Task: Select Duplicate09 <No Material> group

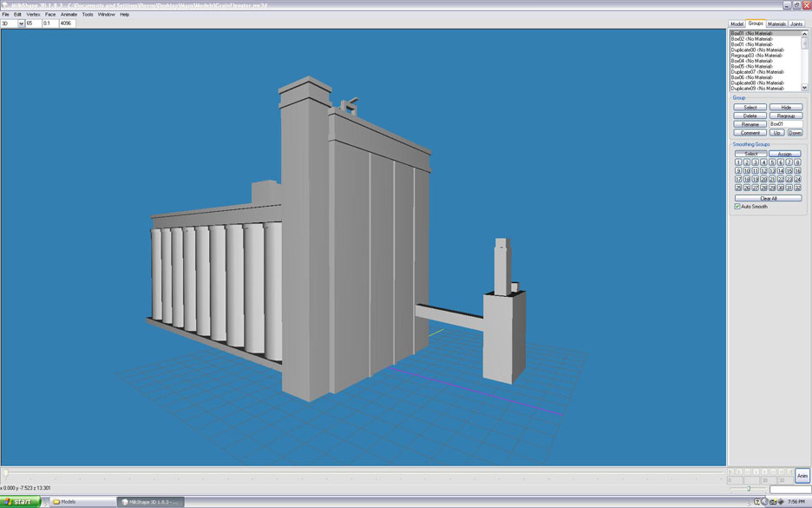Action: [765, 89]
